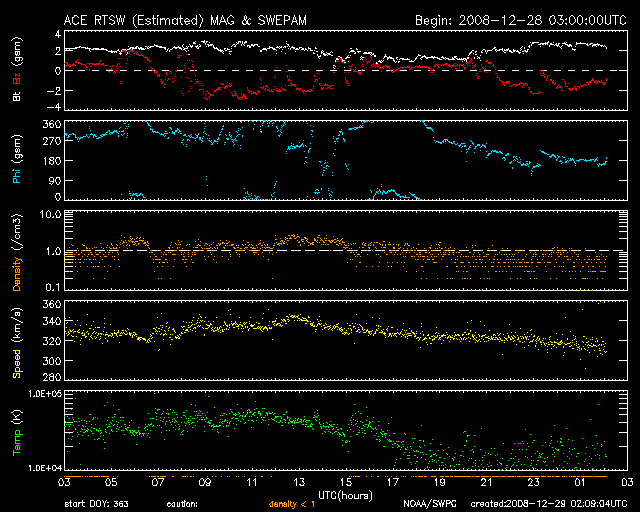Viewport: 640px width, 512px height.
Task: Click the '-2' tick on the Bt Bz axis
Action: tap(53, 90)
